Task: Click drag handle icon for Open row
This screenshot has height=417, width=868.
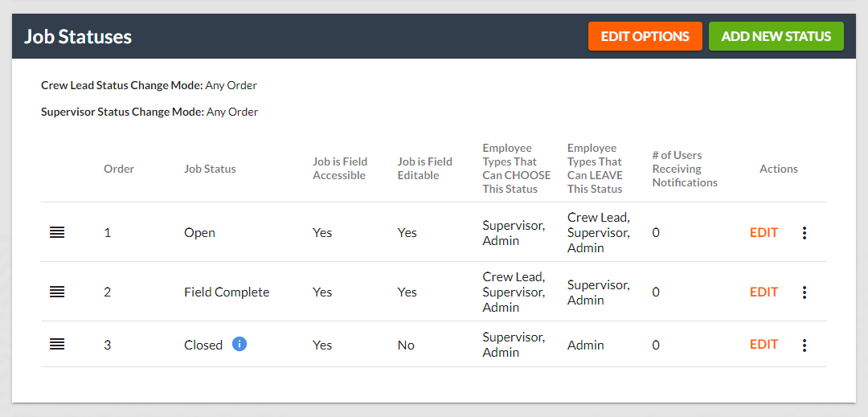Action: [57, 232]
